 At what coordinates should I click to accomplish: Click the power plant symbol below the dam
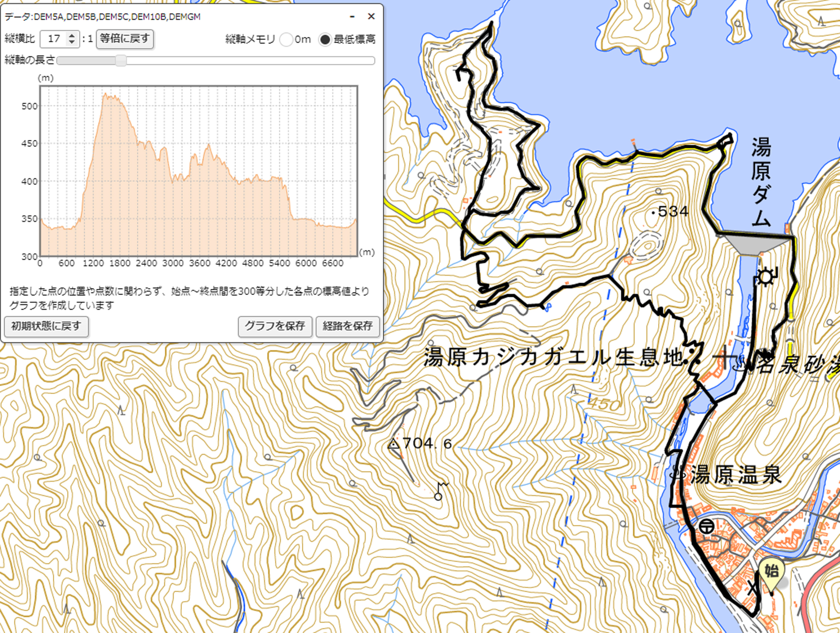point(766,277)
